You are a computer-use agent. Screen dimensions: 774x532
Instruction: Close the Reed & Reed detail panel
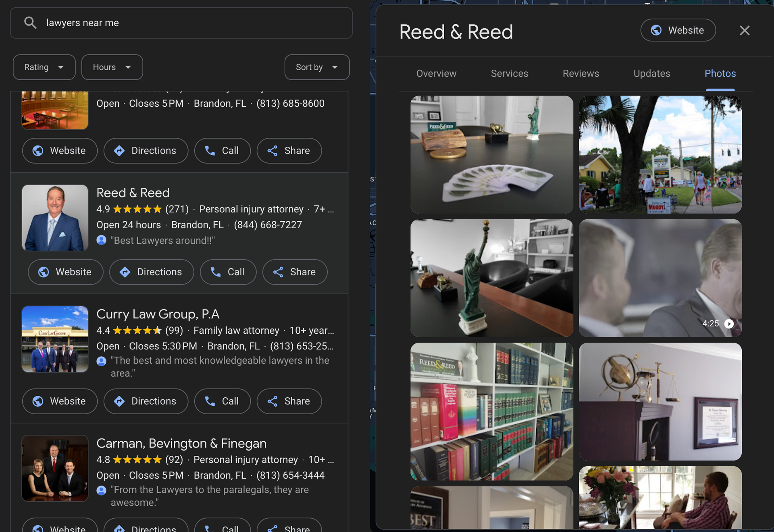pos(745,30)
